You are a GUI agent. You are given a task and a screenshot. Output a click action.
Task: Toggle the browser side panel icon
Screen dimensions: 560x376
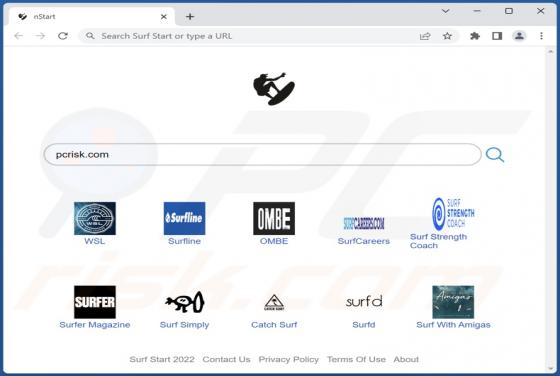pos(497,36)
